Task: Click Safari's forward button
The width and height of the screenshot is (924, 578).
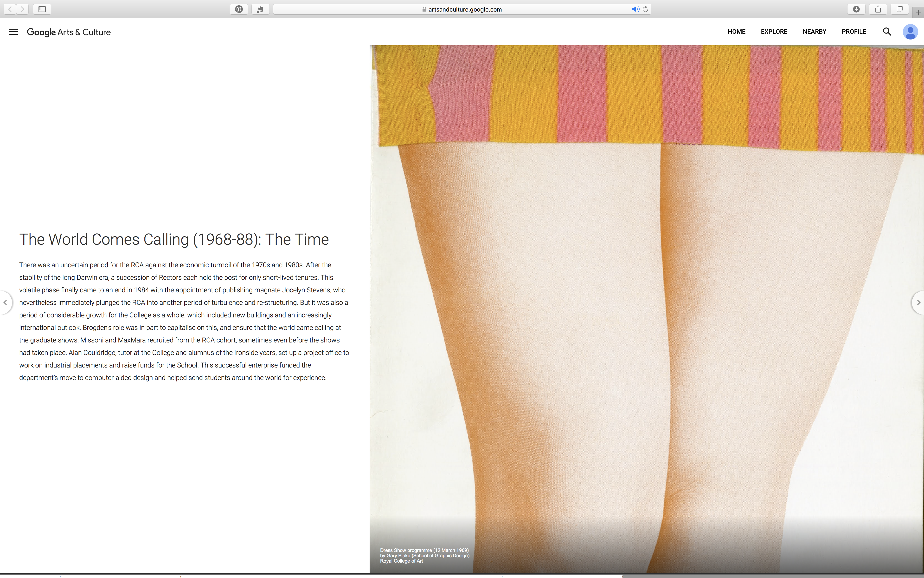Action: coord(23,9)
